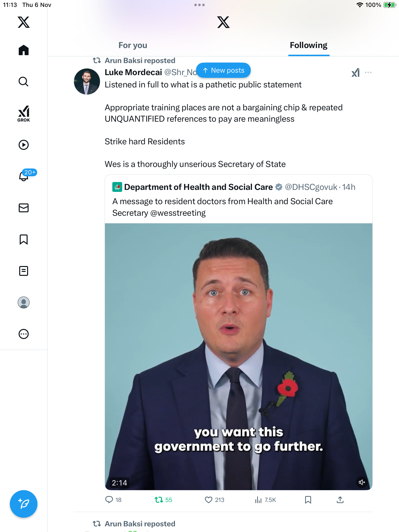
Task: Unmute the video's sound
Action: point(362,482)
